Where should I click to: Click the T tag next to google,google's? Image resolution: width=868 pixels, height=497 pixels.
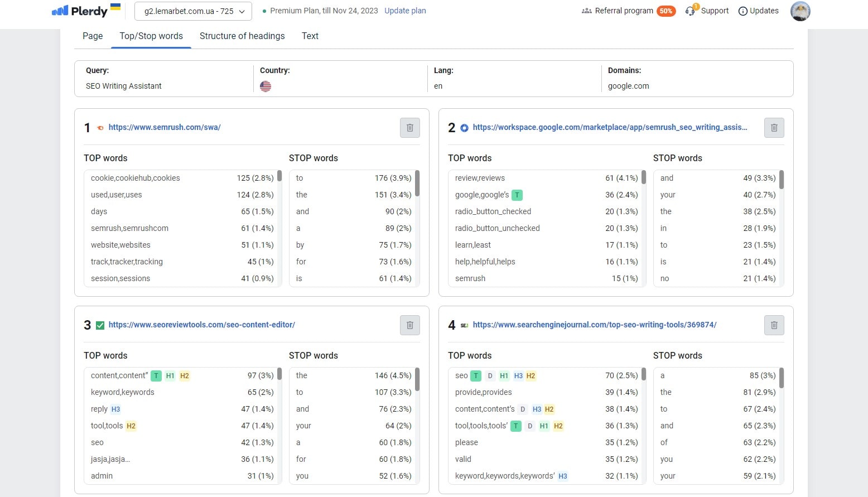(517, 195)
